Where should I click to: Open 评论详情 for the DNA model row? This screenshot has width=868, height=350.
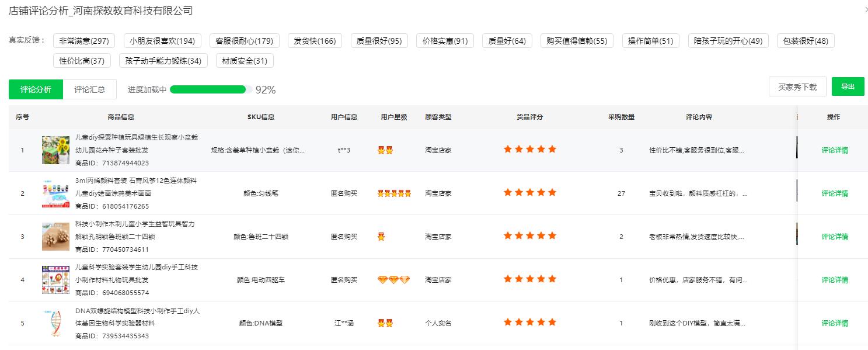click(834, 323)
